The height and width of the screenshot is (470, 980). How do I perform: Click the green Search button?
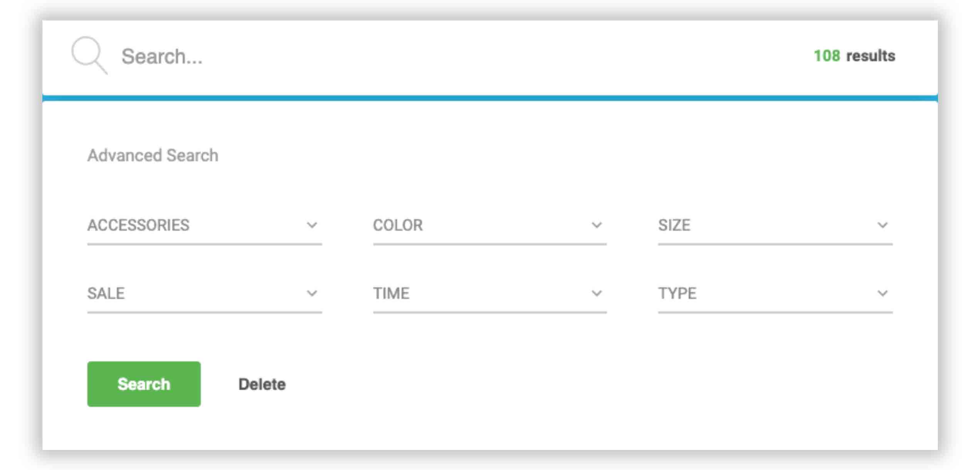[x=144, y=384]
